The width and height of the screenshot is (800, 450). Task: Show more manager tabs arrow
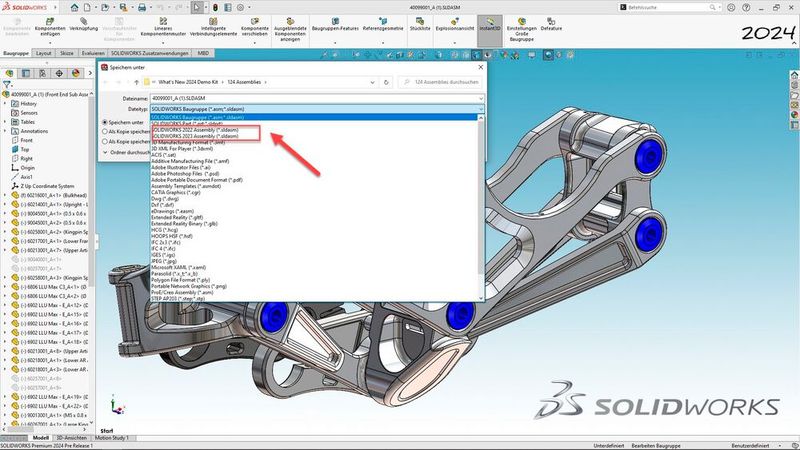click(90, 73)
